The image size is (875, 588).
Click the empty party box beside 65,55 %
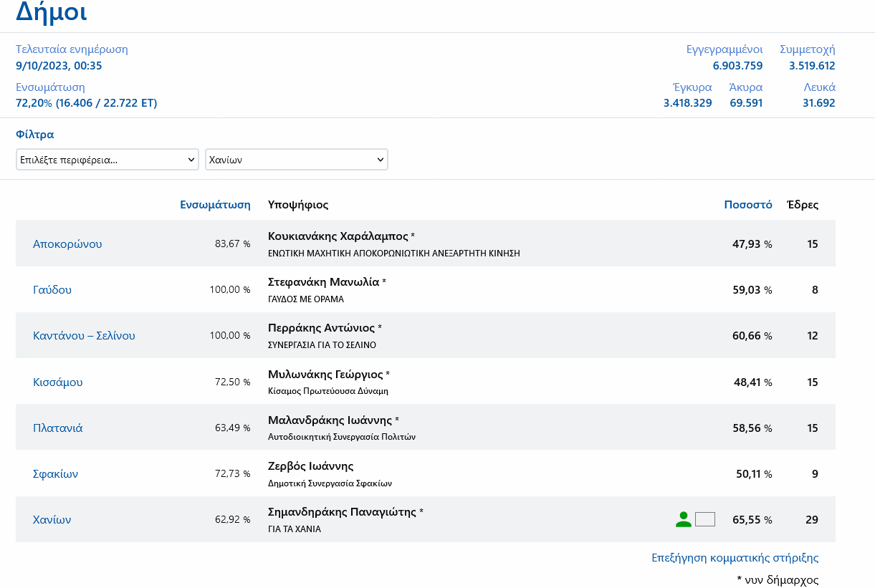point(705,520)
